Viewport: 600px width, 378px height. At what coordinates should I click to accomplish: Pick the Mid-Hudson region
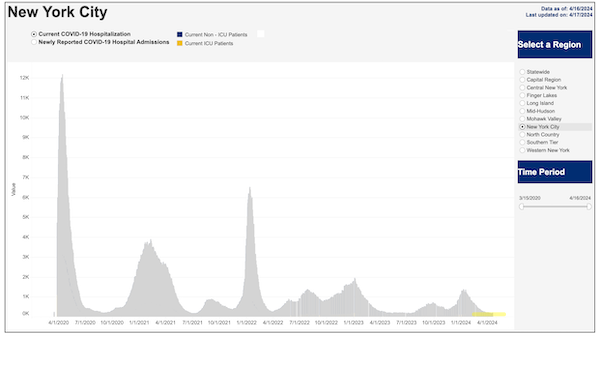click(x=522, y=111)
